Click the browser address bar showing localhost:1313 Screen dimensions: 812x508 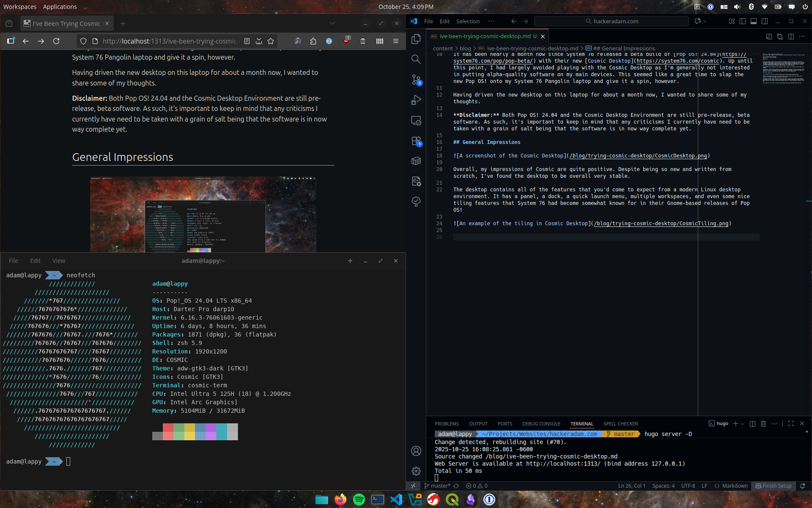(x=170, y=41)
